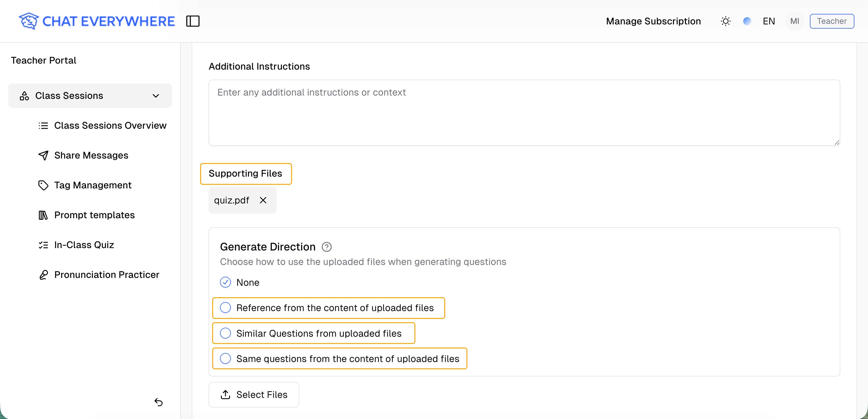
Task: Select Reference from content of uploaded files
Action: [225, 307]
